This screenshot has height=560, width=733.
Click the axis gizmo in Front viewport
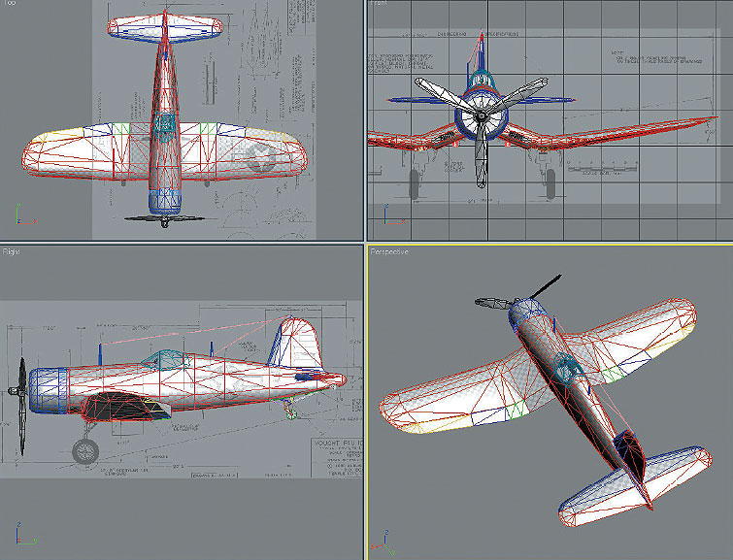pyautogui.click(x=386, y=215)
